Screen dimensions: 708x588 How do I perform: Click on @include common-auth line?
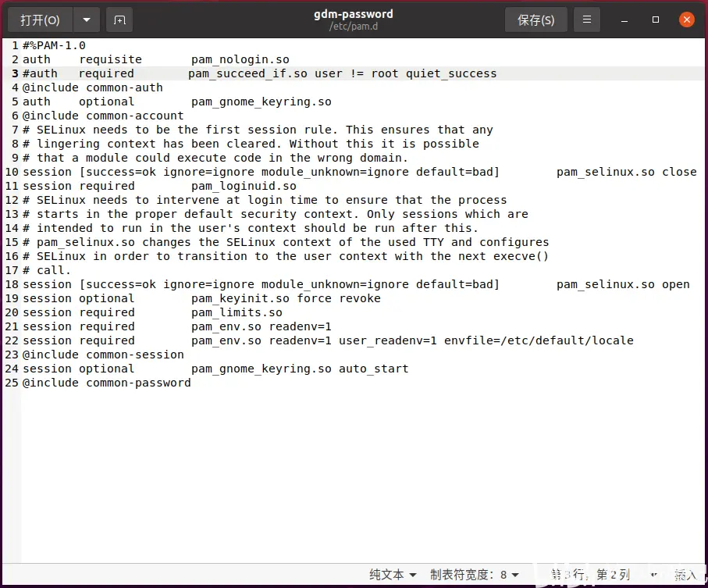point(93,87)
